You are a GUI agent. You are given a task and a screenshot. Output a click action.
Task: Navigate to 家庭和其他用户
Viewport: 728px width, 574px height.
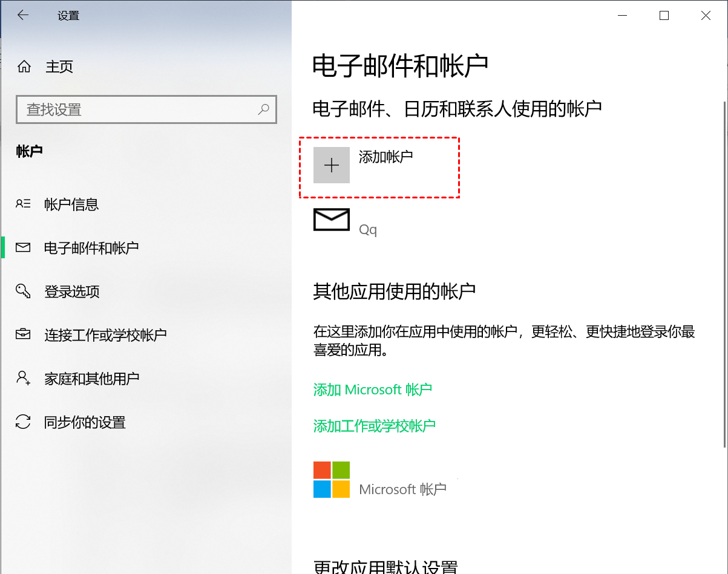point(92,379)
